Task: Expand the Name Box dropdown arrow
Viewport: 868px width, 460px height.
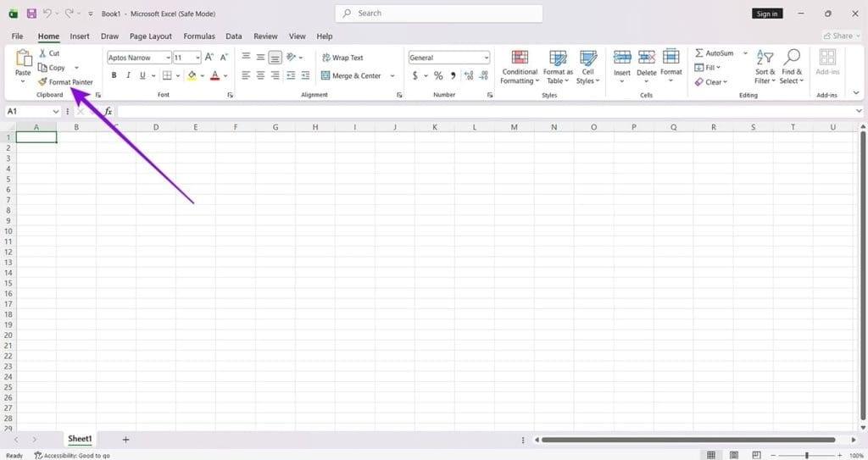Action: click(55, 111)
